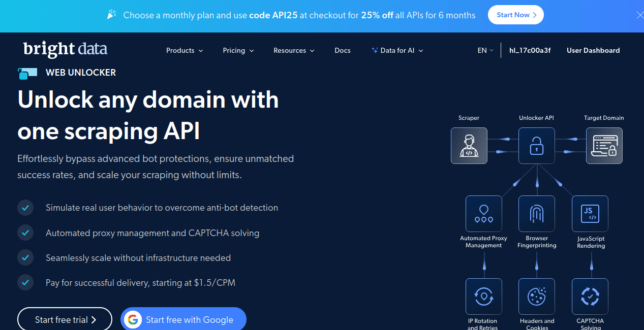The image size is (644, 330).
Task: Click the Headers and Cookies icon
Action: pyautogui.click(x=537, y=296)
